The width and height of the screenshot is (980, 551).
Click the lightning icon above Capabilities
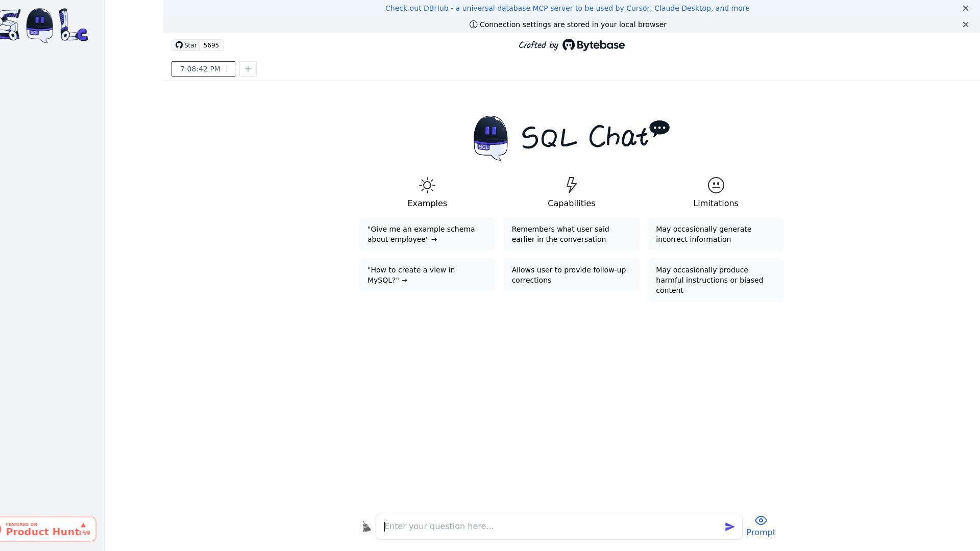(571, 185)
